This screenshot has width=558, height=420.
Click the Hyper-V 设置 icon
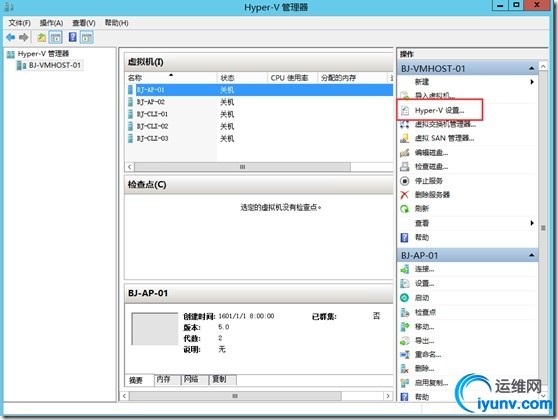pos(405,110)
